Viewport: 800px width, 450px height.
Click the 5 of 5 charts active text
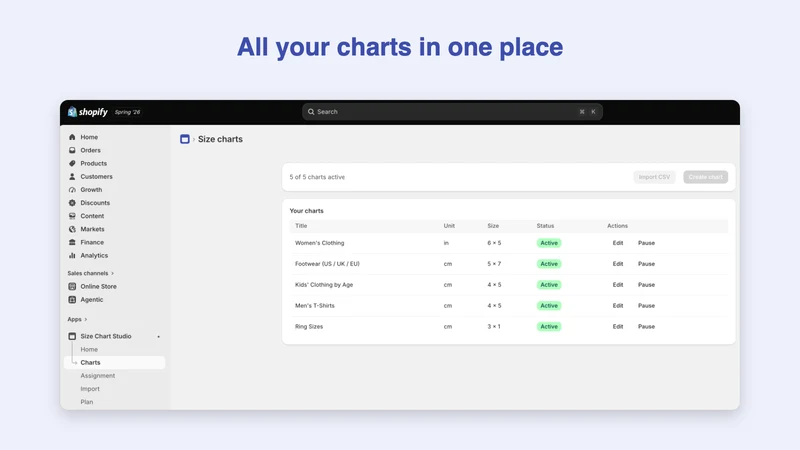point(317,177)
